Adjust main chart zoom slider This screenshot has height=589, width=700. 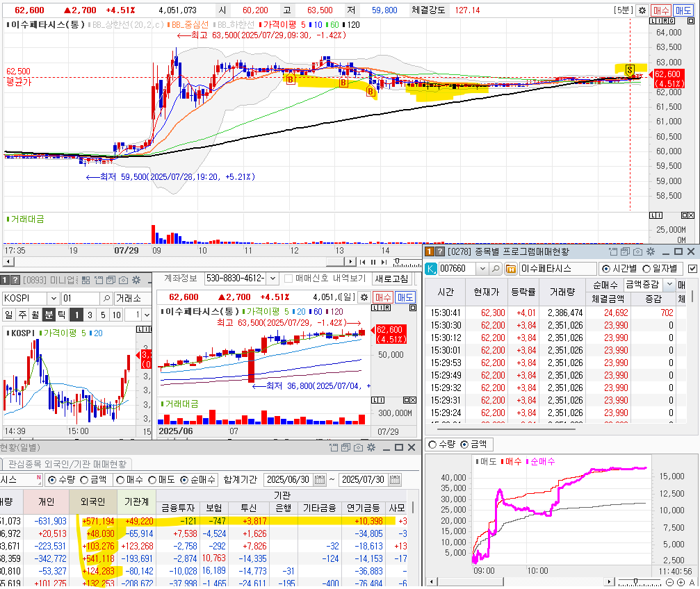tap(397, 262)
